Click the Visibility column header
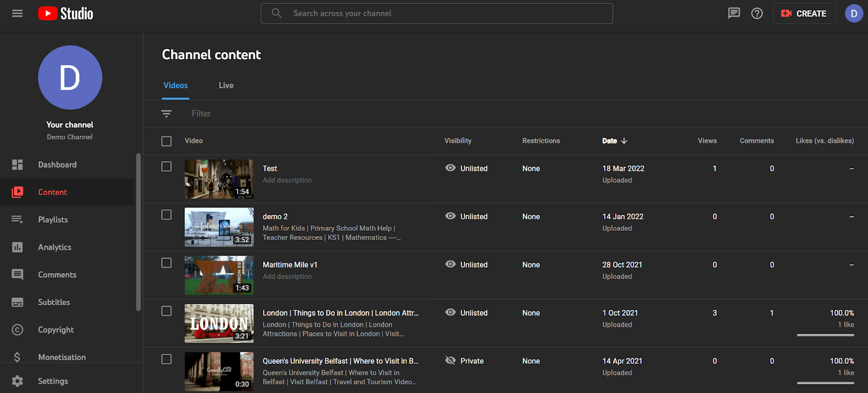The width and height of the screenshot is (868, 393). (x=458, y=141)
